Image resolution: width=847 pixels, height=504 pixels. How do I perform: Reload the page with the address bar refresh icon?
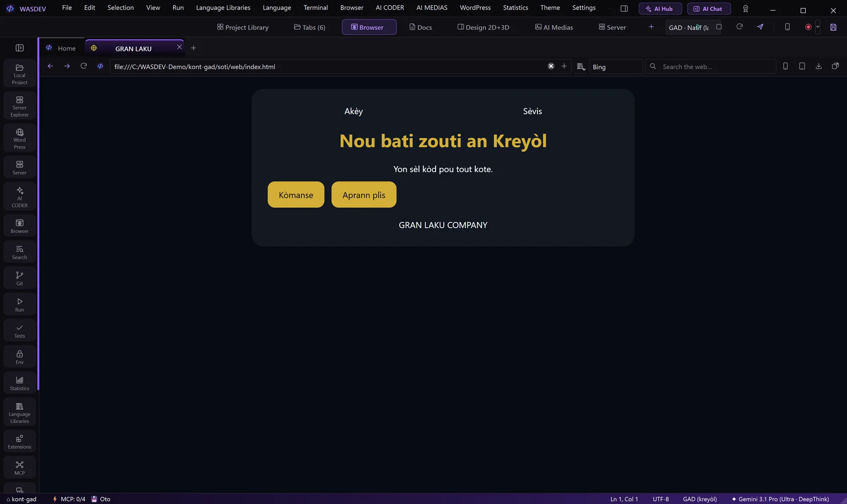pos(84,66)
